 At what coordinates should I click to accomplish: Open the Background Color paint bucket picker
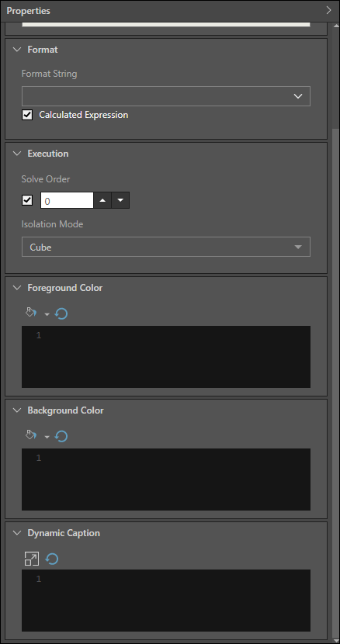pyautogui.click(x=31, y=436)
